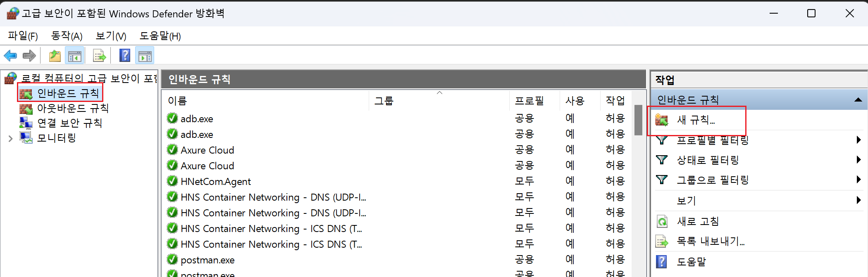Click the rules list vertical scrollbar thumb

tap(639, 120)
